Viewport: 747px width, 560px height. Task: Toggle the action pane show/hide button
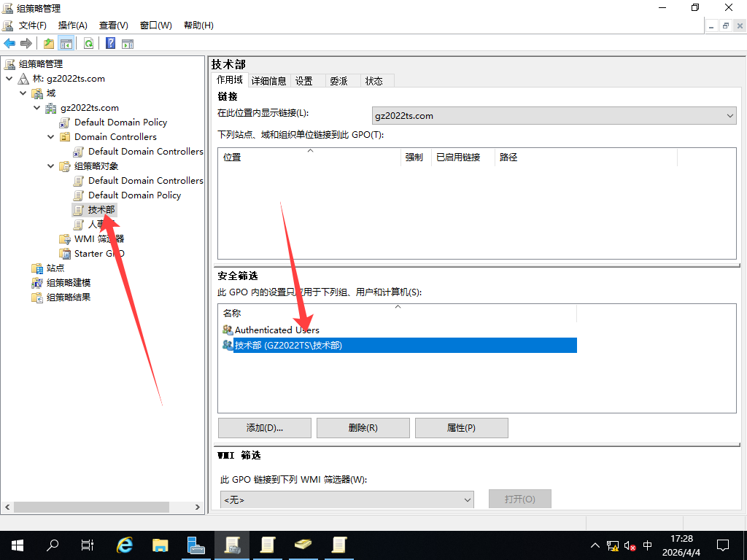point(128,44)
